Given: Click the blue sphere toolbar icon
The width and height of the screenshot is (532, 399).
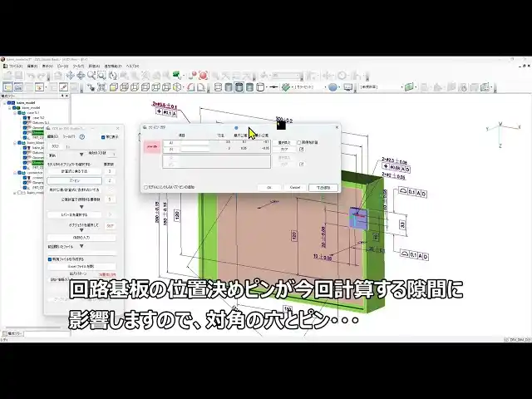Looking at the screenshot, I should [x=332, y=87].
